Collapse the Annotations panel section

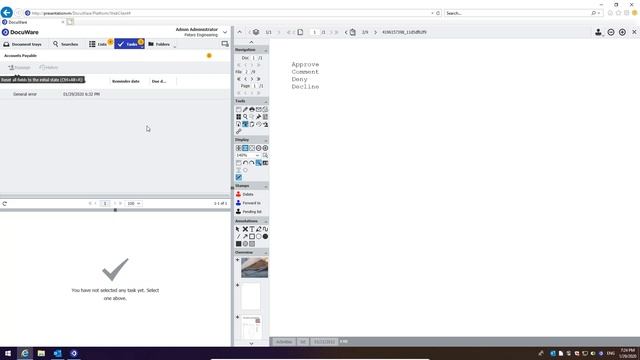click(265, 221)
